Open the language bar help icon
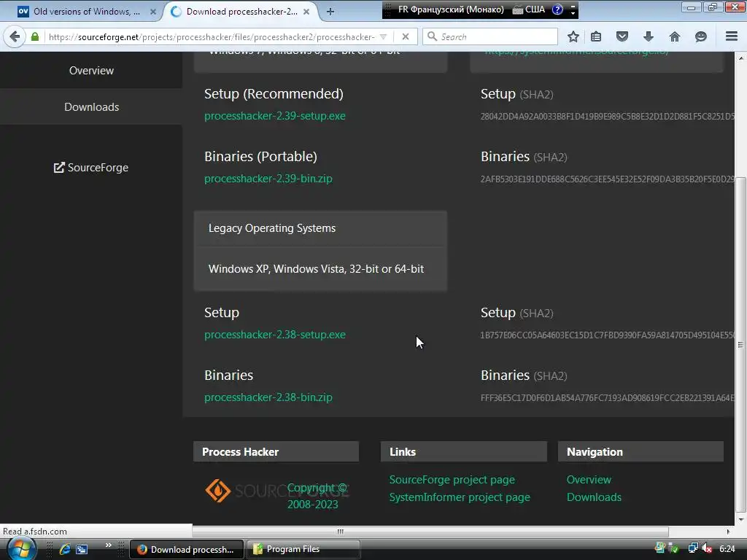 (x=557, y=9)
